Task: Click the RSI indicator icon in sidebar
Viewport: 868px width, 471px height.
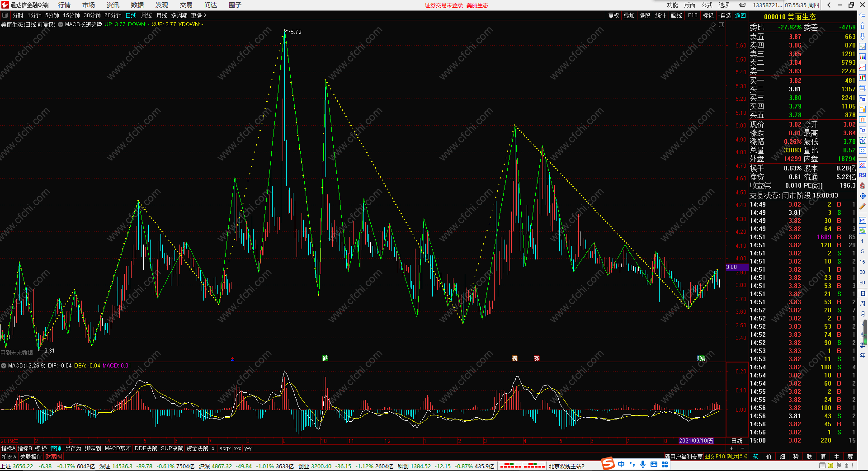Action: (x=863, y=175)
